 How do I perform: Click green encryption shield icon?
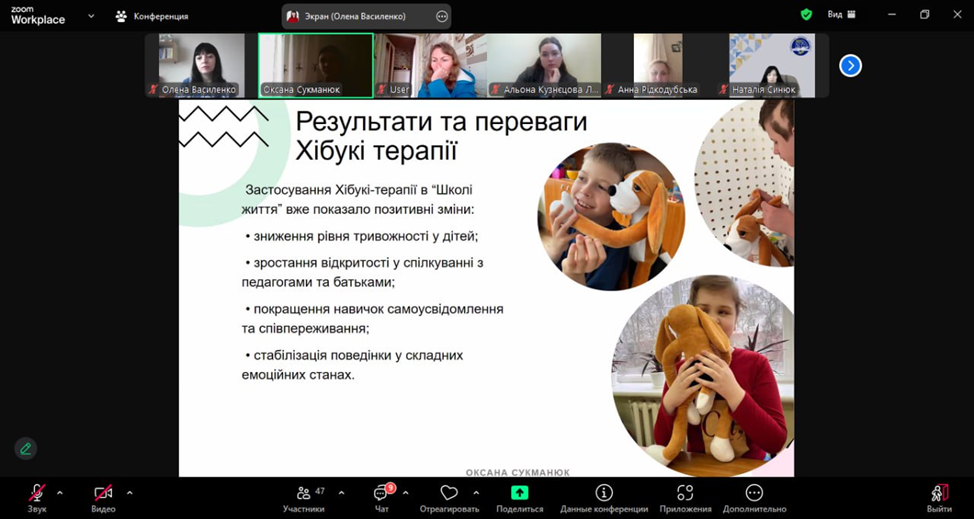pos(806,14)
